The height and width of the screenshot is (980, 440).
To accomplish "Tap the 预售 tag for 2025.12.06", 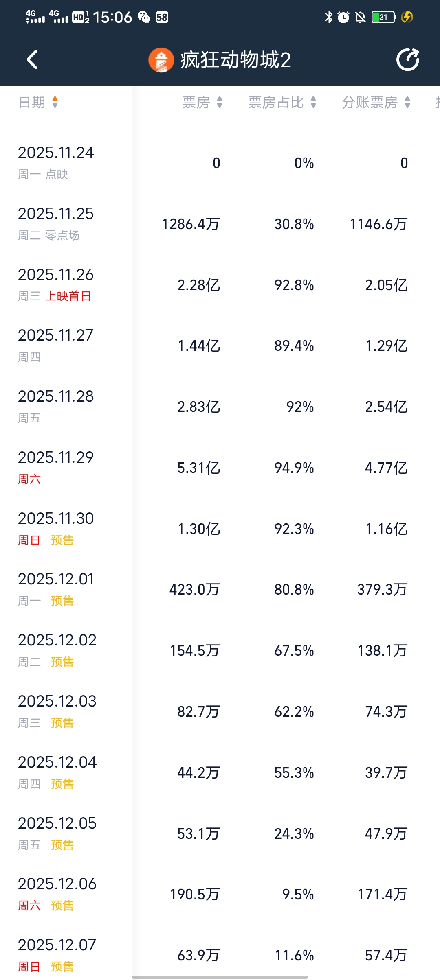I will point(62,906).
